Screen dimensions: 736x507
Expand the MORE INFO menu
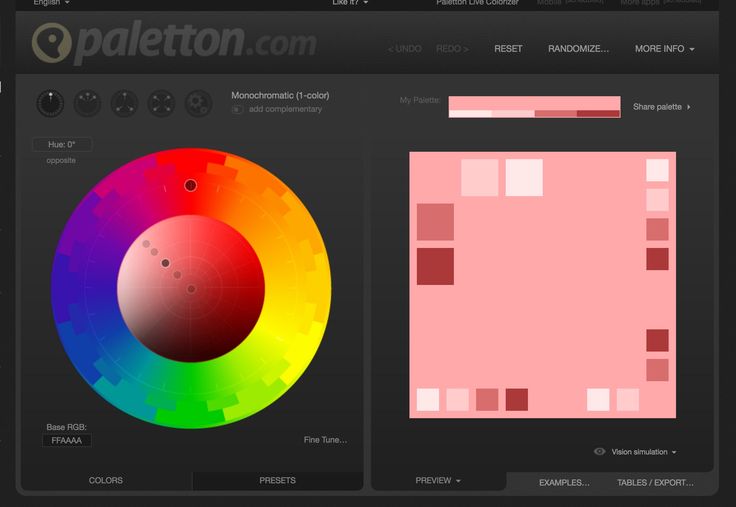point(664,49)
